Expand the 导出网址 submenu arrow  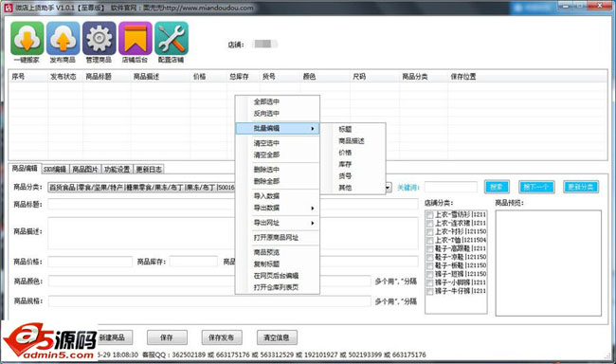(x=313, y=223)
